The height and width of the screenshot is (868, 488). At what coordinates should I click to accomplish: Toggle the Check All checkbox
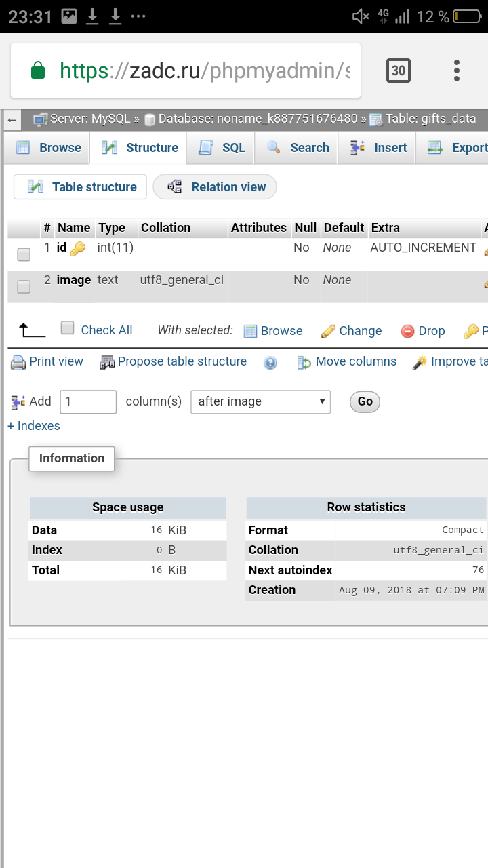[x=67, y=328]
